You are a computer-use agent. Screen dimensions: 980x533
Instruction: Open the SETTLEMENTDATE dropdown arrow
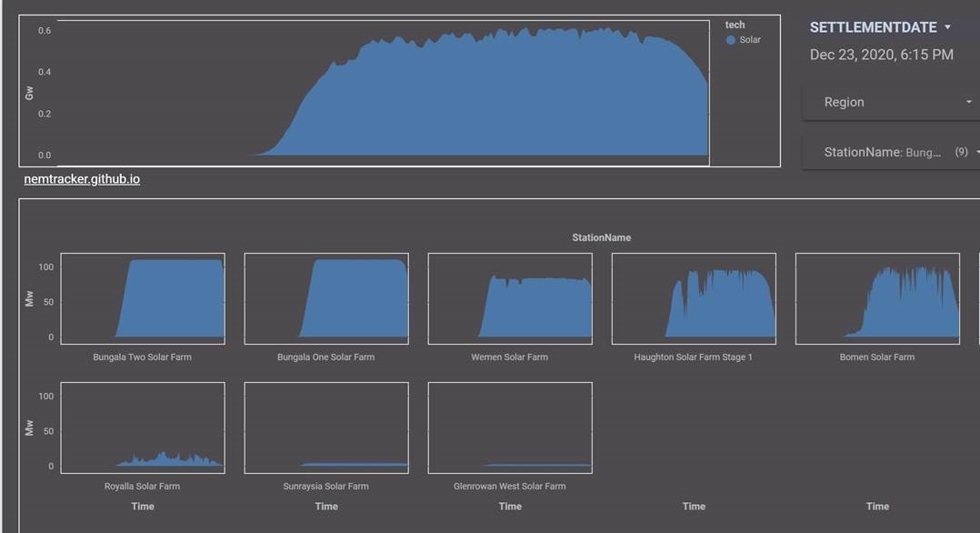tap(947, 27)
